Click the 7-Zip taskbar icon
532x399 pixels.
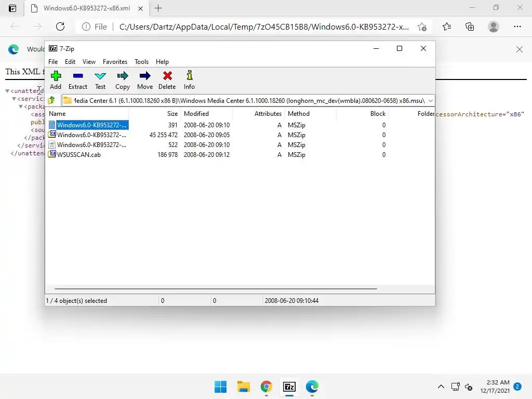289,387
